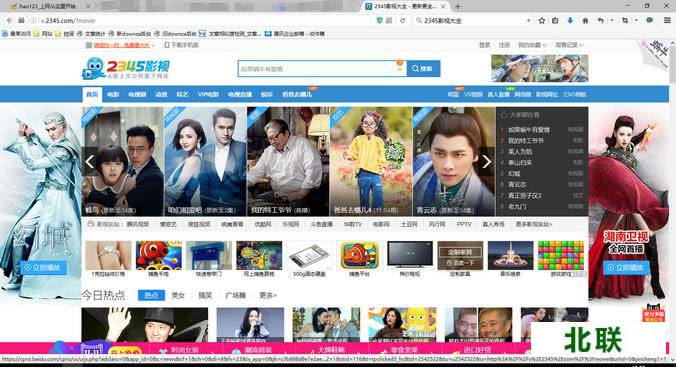
Task: Open the site search box suggestion arrow
Action: click(x=400, y=69)
